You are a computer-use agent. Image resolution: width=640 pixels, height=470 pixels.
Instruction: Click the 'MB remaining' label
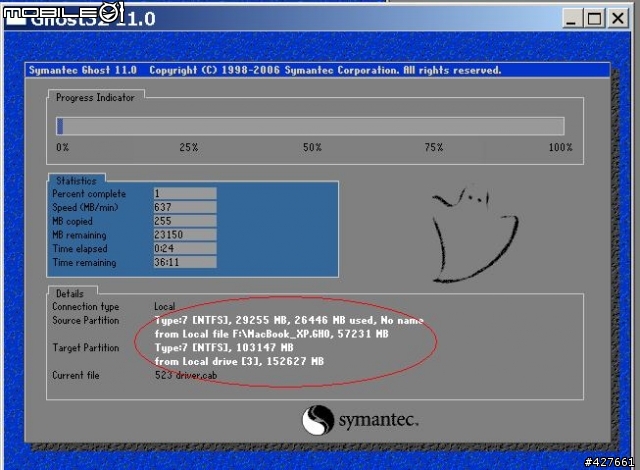tap(79, 235)
